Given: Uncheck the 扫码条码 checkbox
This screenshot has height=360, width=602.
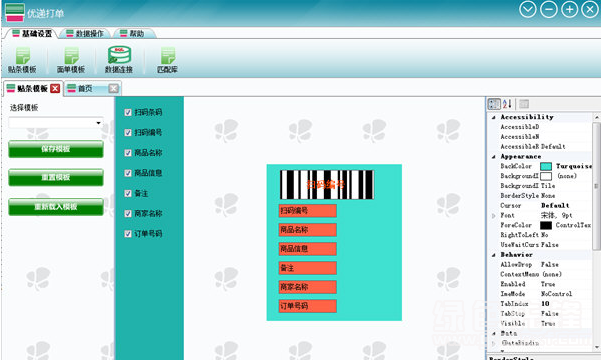Looking at the screenshot, I should (x=128, y=112).
